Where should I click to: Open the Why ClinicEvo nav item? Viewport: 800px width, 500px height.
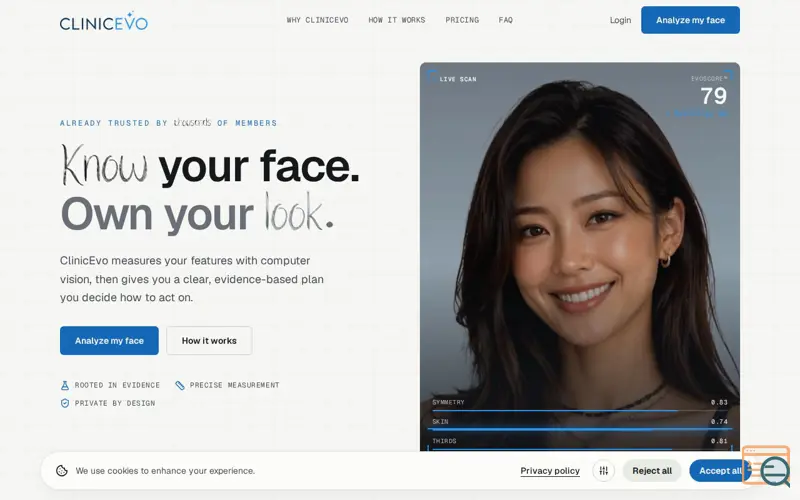pos(317,20)
